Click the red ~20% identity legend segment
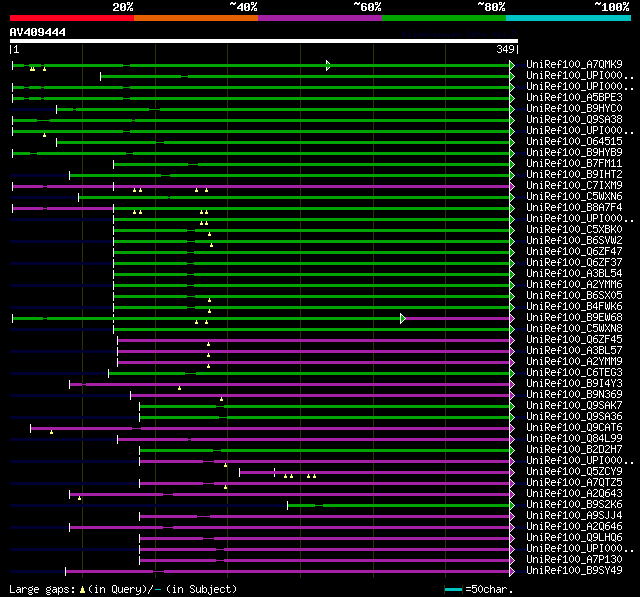 click(72, 18)
